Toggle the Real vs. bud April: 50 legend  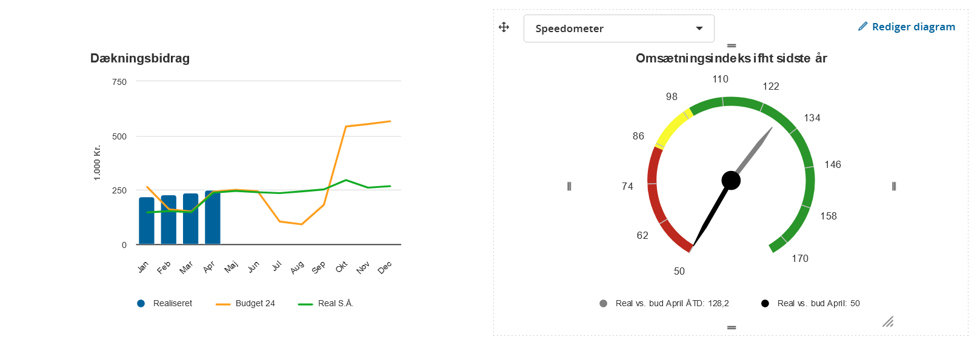[x=811, y=303]
